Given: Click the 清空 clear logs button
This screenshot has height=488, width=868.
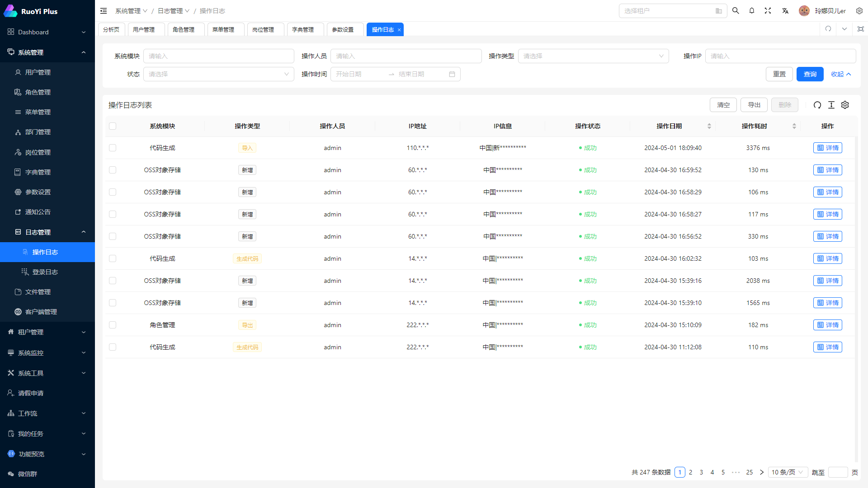Looking at the screenshot, I should pos(723,105).
